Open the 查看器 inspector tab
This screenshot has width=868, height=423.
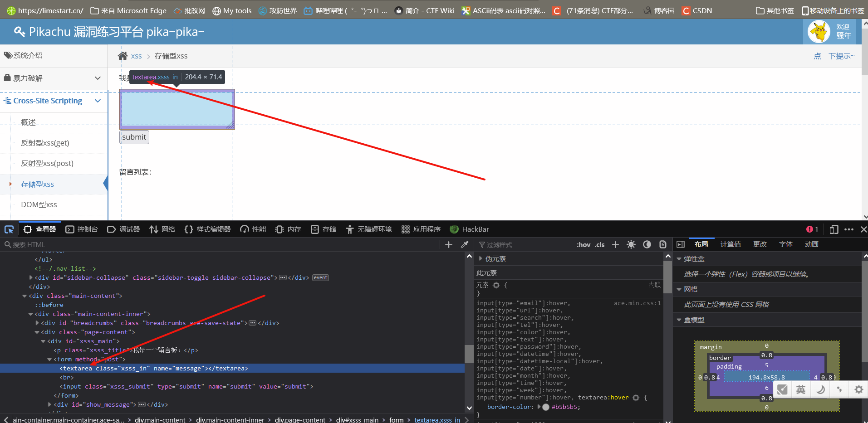[x=40, y=229]
